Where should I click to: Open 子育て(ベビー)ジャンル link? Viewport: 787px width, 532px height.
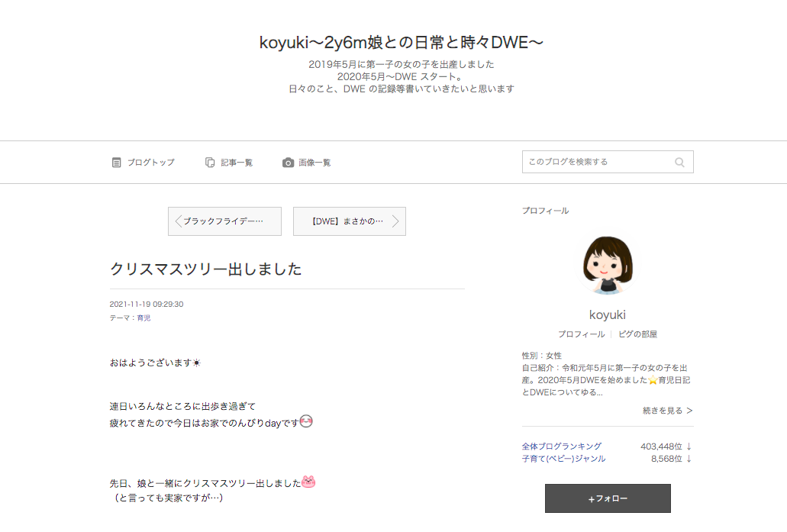[x=563, y=459]
